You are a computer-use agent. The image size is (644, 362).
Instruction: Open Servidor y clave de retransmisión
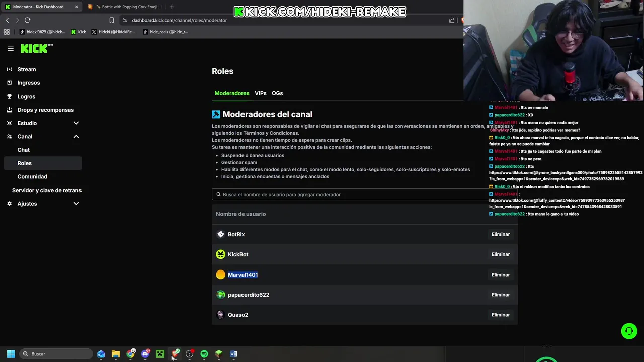click(x=47, y=190)
